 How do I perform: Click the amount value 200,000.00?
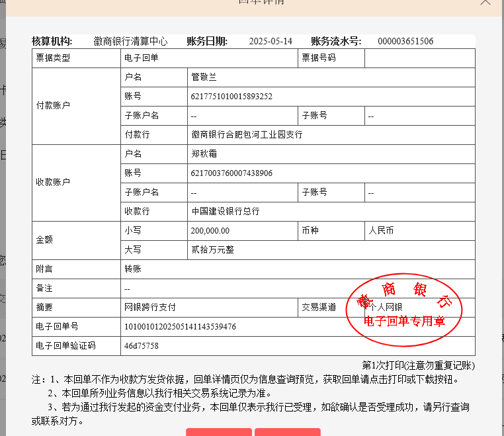coord(210,231)
